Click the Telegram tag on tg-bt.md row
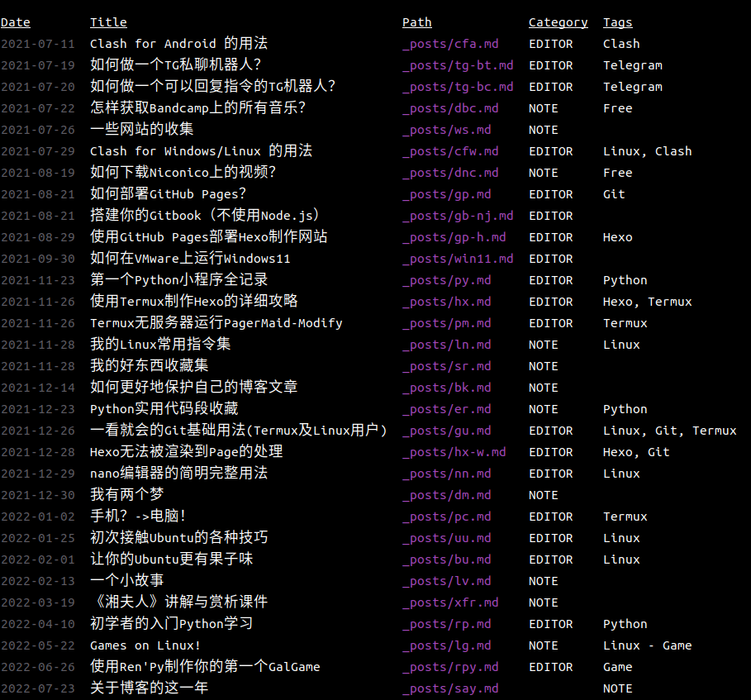 click(633, 64)
